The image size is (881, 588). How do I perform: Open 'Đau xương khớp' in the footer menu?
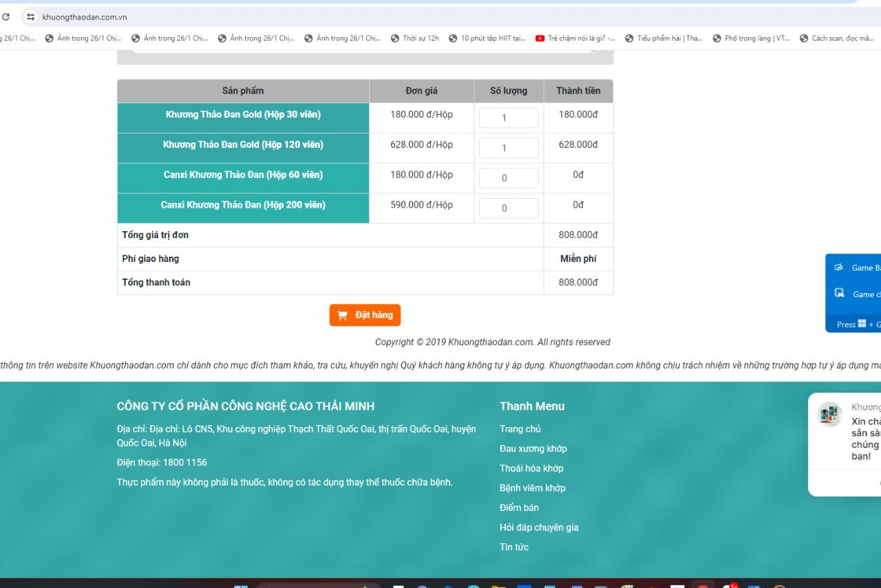(533, 449)
